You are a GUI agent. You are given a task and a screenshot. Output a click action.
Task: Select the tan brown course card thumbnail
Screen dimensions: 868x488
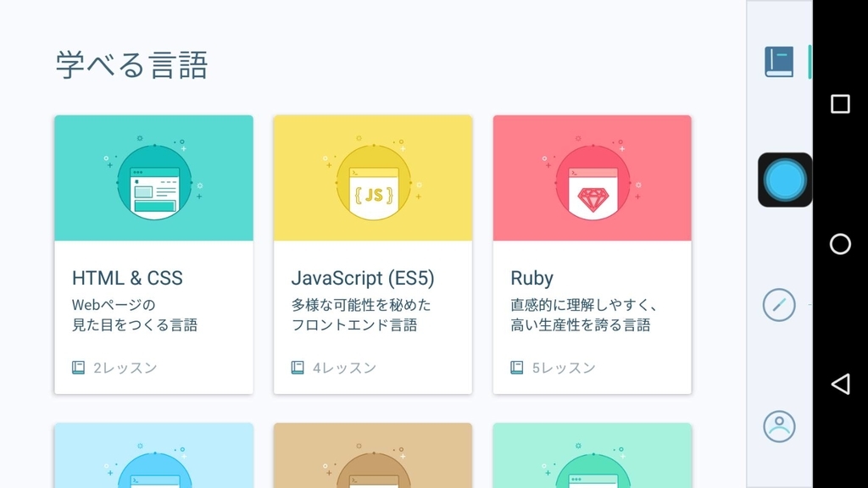tap(373, 455)
